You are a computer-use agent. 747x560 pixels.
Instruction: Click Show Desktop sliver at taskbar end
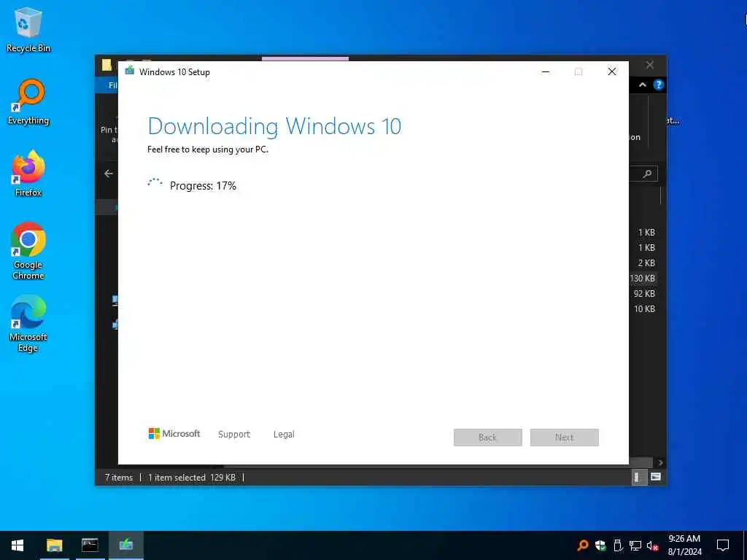coord(745,545)
